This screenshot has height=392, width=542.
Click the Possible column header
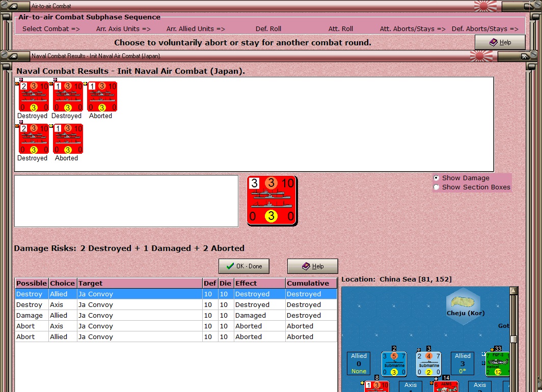[32, 283]
